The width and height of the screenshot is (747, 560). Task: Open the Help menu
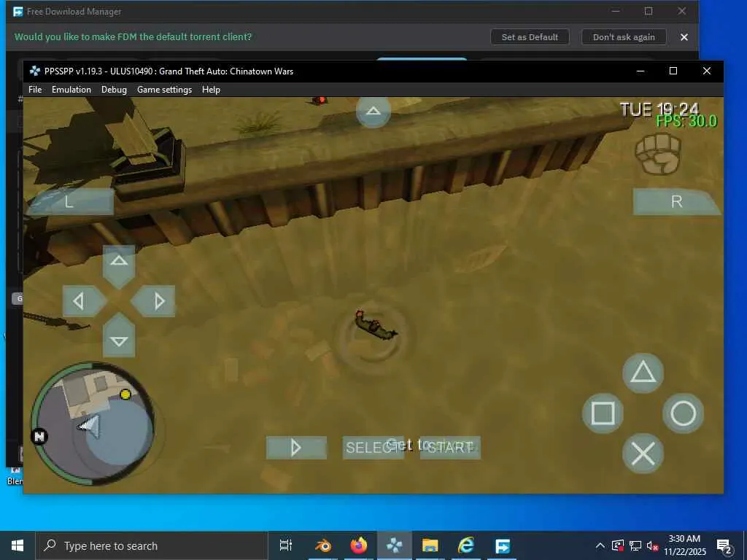pyautogui.click(x=211, y=90)
